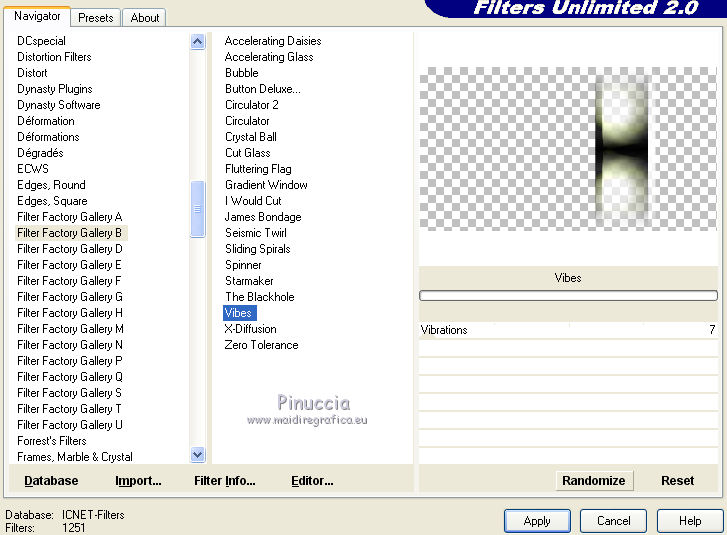727x535 pixels.
Task: Choose the X-Diffusion filter
Action: pyautogui.click(x=250, y=329)
